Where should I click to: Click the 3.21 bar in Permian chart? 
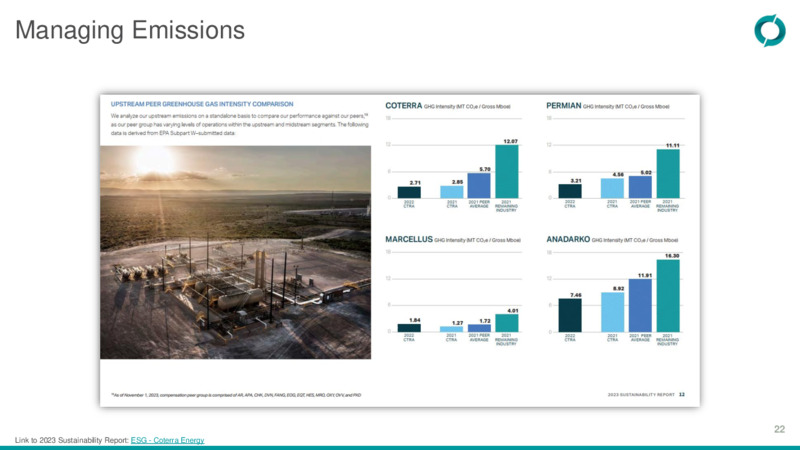tap(570, 191)
